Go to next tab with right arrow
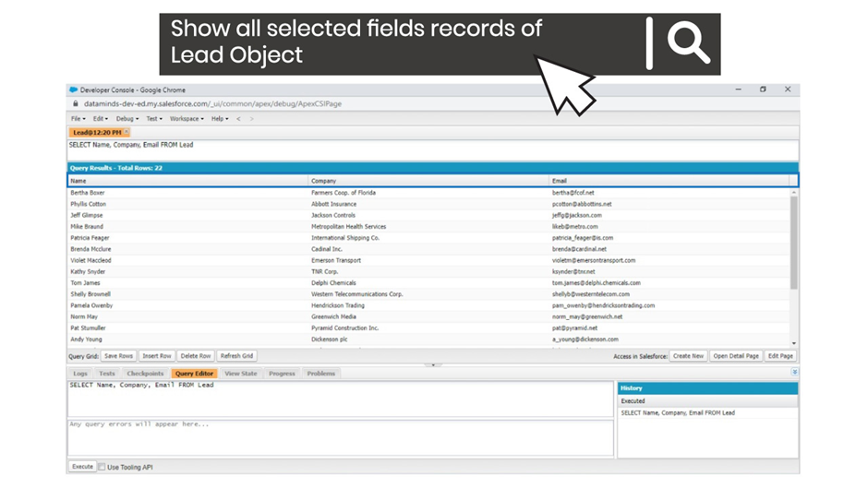 click(x=251, y=118)
